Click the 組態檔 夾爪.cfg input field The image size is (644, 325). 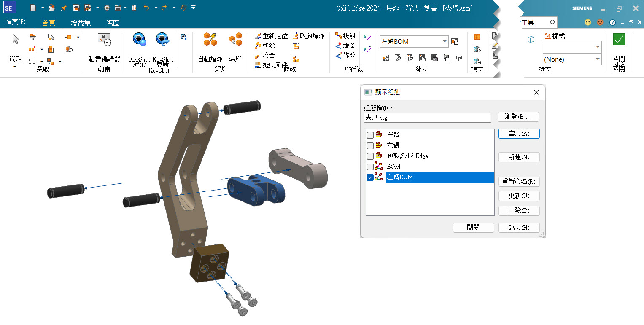coord(428,118)
